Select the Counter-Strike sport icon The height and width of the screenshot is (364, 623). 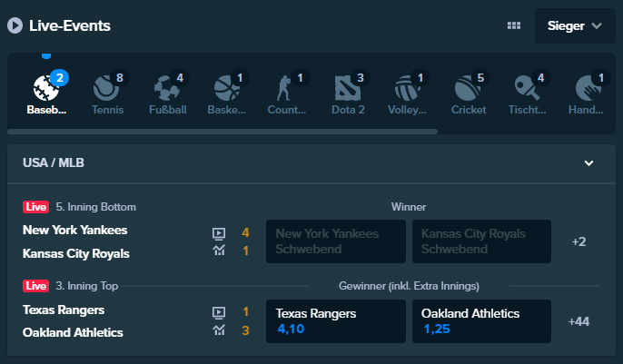click(283, 88)
